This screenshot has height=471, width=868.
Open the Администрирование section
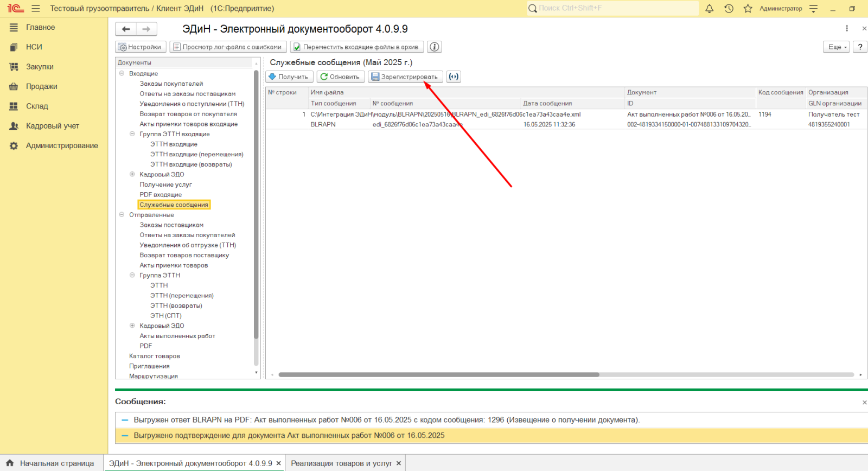coord(62,145)
